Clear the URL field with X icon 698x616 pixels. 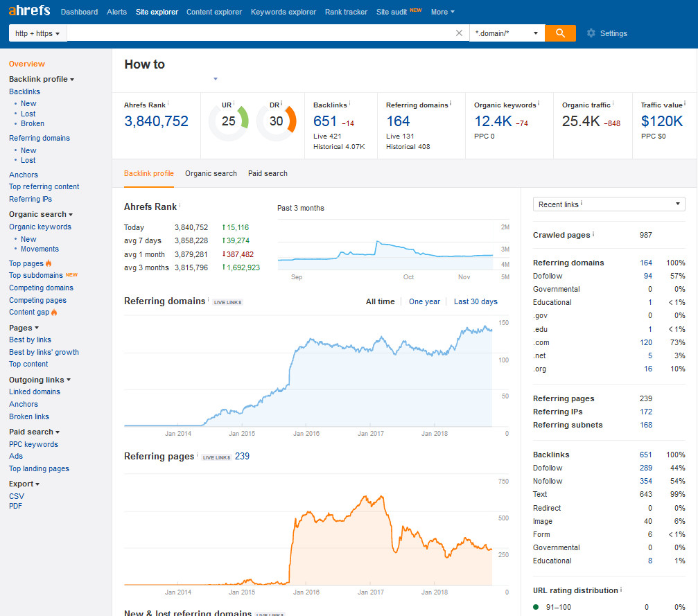coord(459,33)
